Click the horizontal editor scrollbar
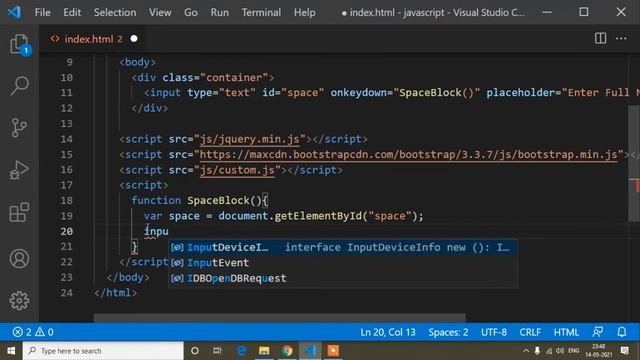640x360 pixels. point(280,318)
